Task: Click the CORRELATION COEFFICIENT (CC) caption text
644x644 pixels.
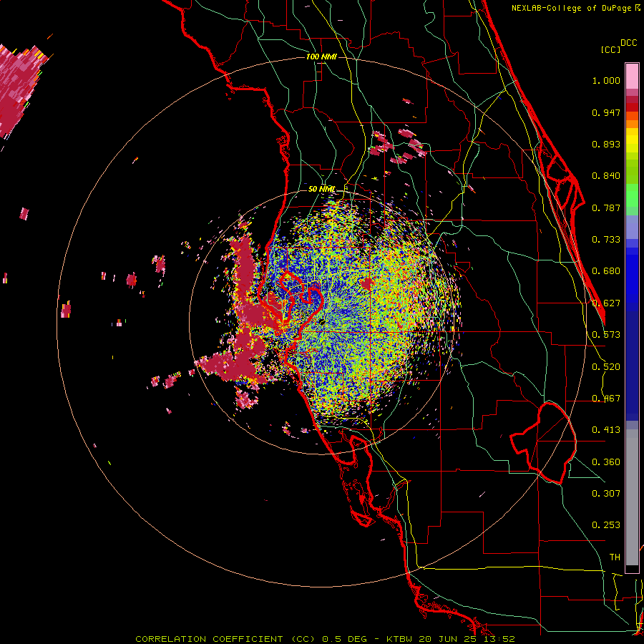Action: click(x=225, y=639)
